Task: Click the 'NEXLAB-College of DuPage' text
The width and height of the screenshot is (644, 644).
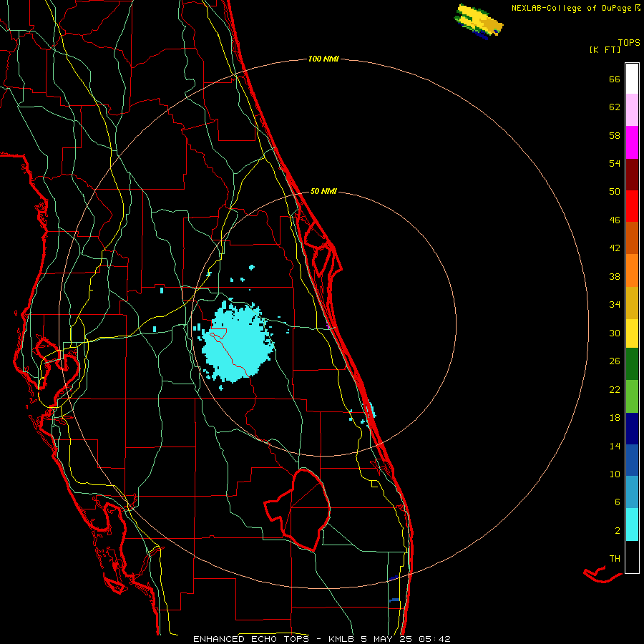Action: click(x=571, y=8)
